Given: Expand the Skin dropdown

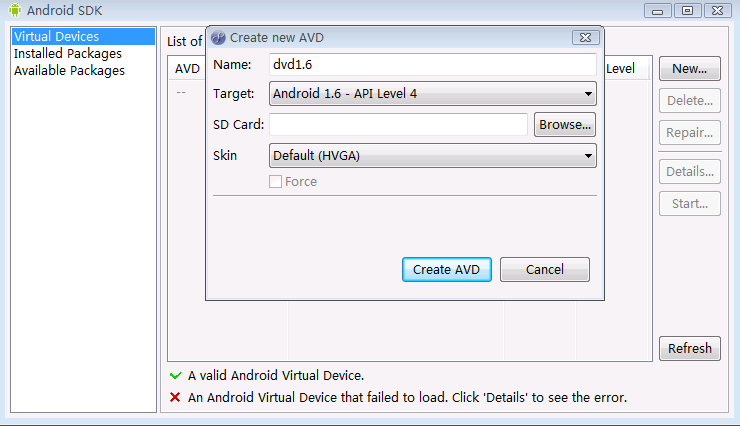Looking at the screenshot, I should coord(433,156).
